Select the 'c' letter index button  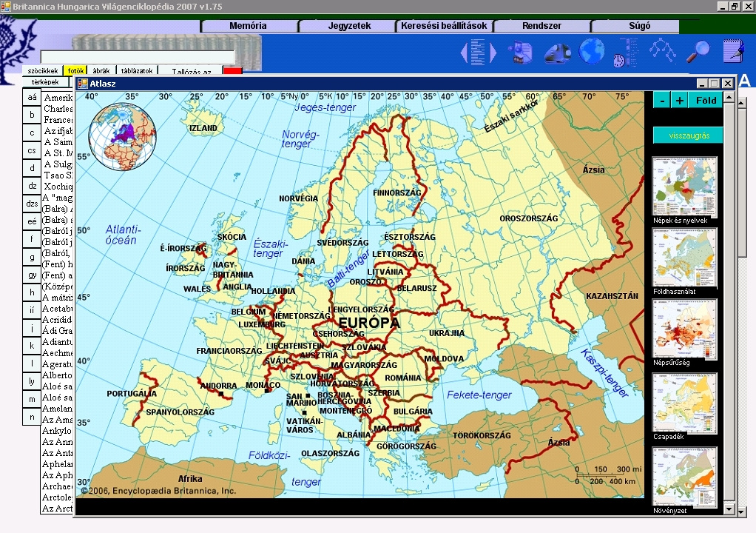coord(32,133)
